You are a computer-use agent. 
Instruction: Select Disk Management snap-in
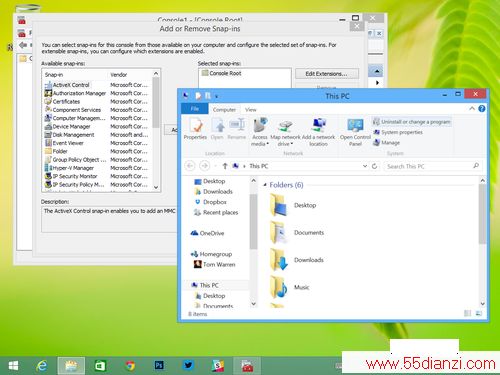(x=69, y=135)
